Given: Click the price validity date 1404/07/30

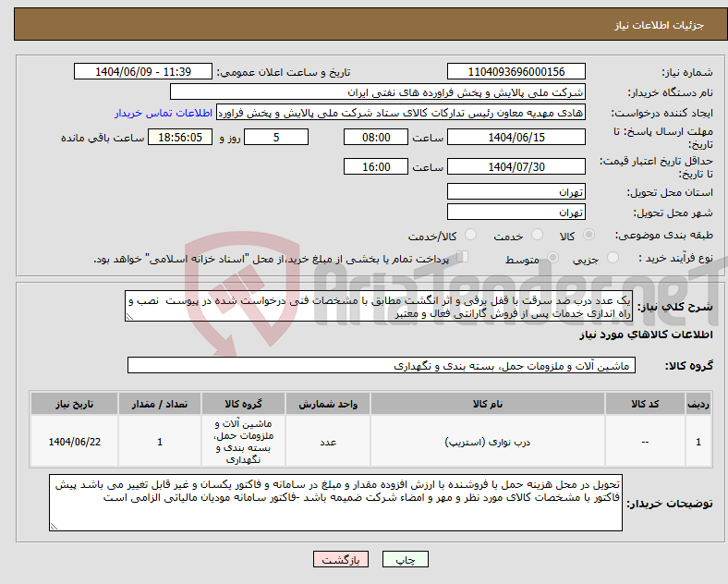Looking at the screenshot, I should pyautogui.click(x=516, y=166).
